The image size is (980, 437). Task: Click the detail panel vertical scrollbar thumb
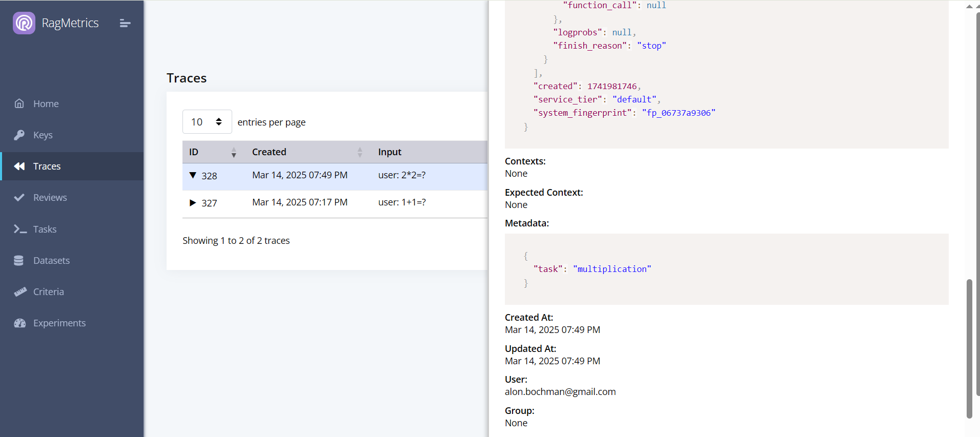click(969, 348)
